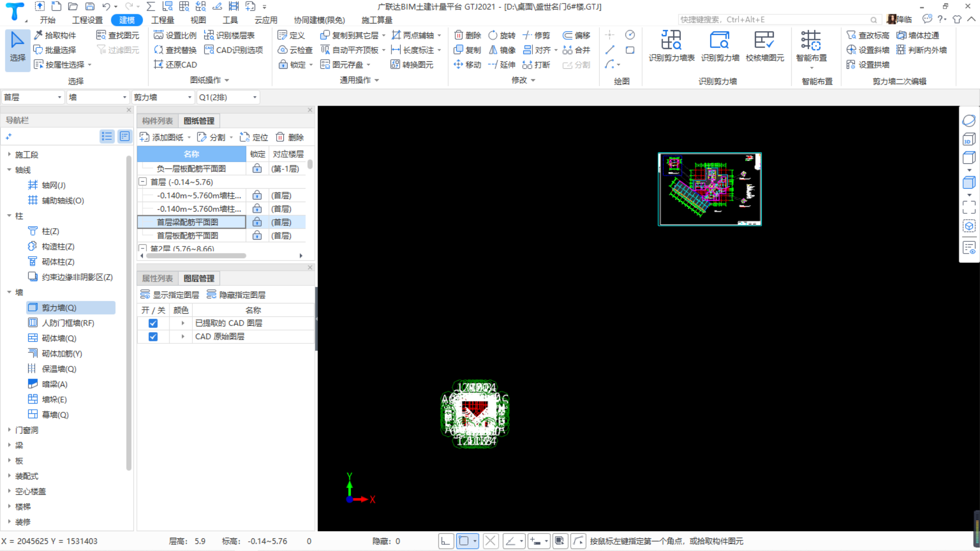Screen dimensions: 980x551
Task: Switch to 属性列表 tab
Action: [157, 279]
